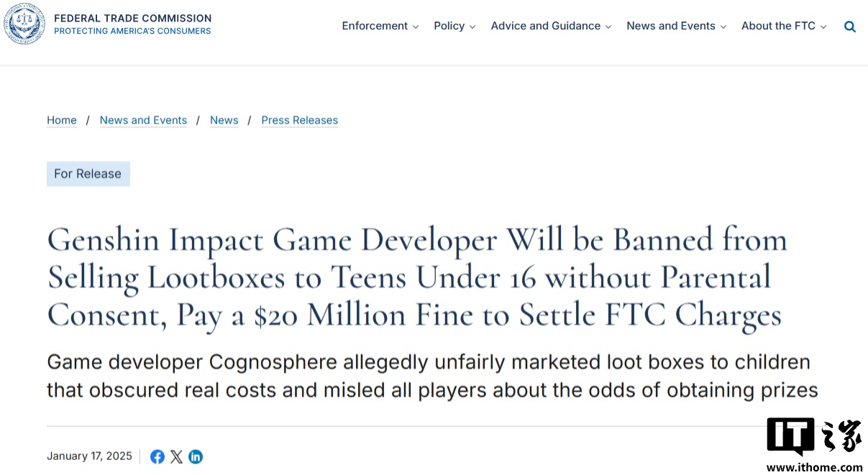Image resolution: width=868 pixels, height=475 pixels.
Task: Share the article on Facebook
Action: [157, 456]
